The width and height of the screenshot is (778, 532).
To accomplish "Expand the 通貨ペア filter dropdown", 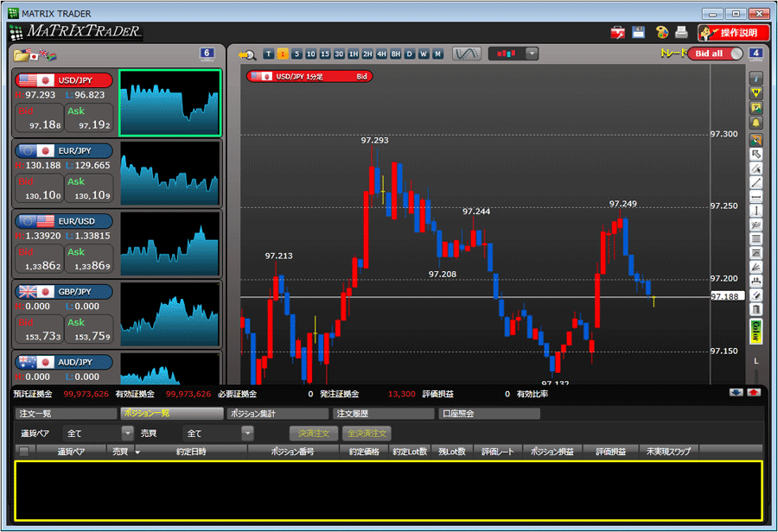I will point(128,433).
